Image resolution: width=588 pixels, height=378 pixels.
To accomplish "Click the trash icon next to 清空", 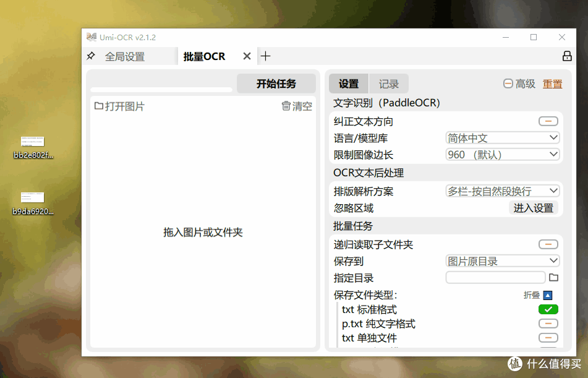I will pos(286,106).
